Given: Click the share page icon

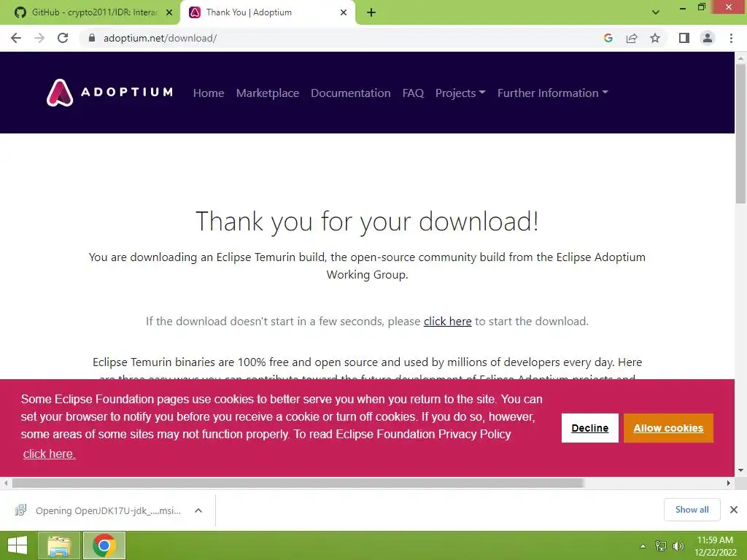Looking at the screenshot, I should pos(632,38).
